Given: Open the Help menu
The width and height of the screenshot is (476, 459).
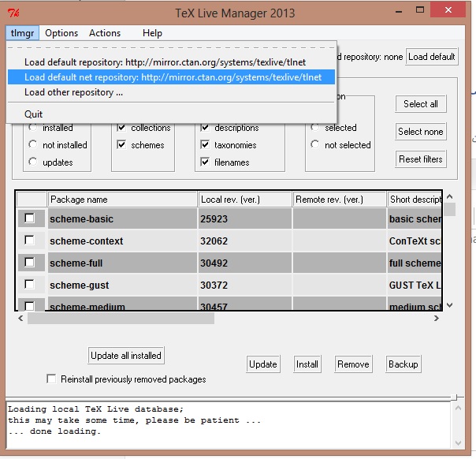Looking at the screenshot, I should point(152,33).
